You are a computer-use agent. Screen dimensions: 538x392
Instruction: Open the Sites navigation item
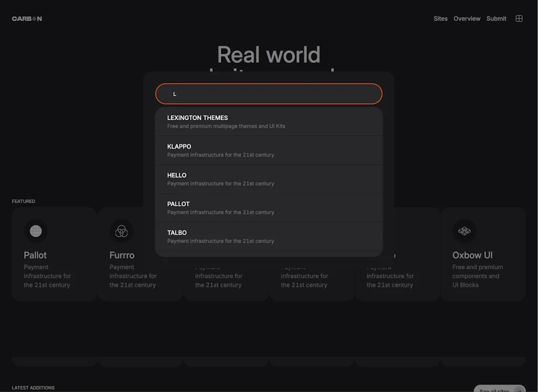(x=440, y=18)
